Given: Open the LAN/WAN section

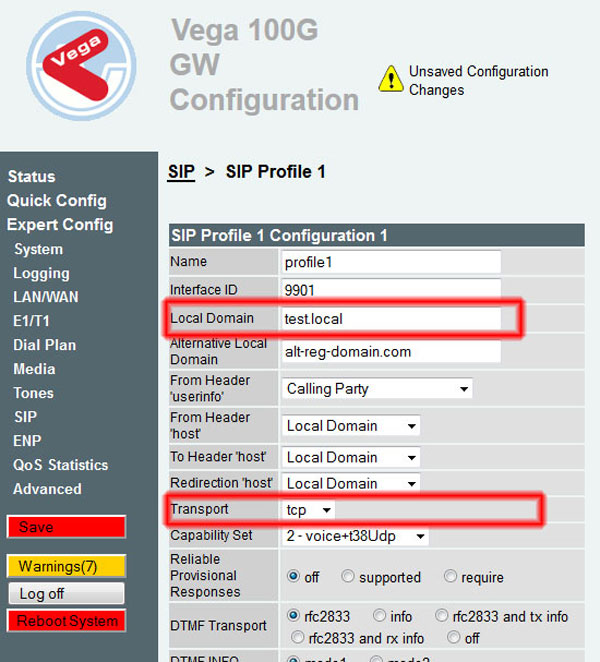Looking at the screenshot, I should click(46, 297).
